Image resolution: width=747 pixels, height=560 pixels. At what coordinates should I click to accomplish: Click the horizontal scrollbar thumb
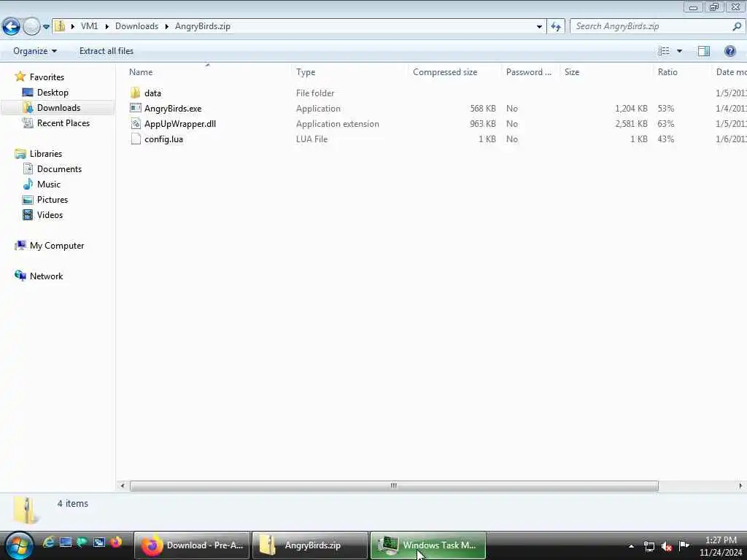click(x=393, y=486)
